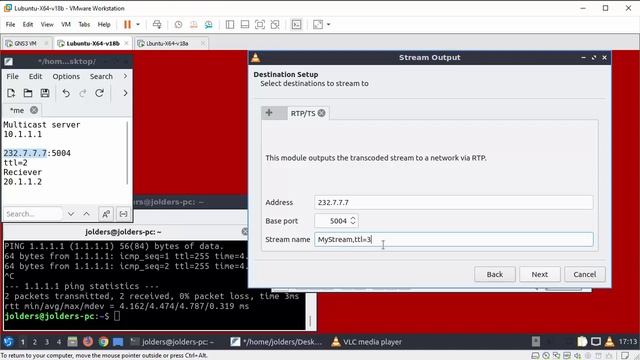Click the terminal prompt area after jolders@jolders-pc:~$
This screenshot has height=360, width=640.
coord(117,316)
